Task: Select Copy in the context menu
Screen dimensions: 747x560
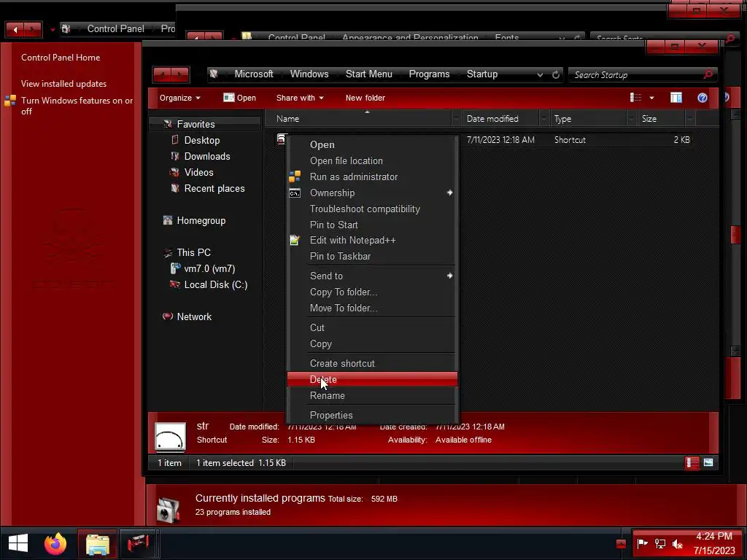Action: click(x=372, y=344)
